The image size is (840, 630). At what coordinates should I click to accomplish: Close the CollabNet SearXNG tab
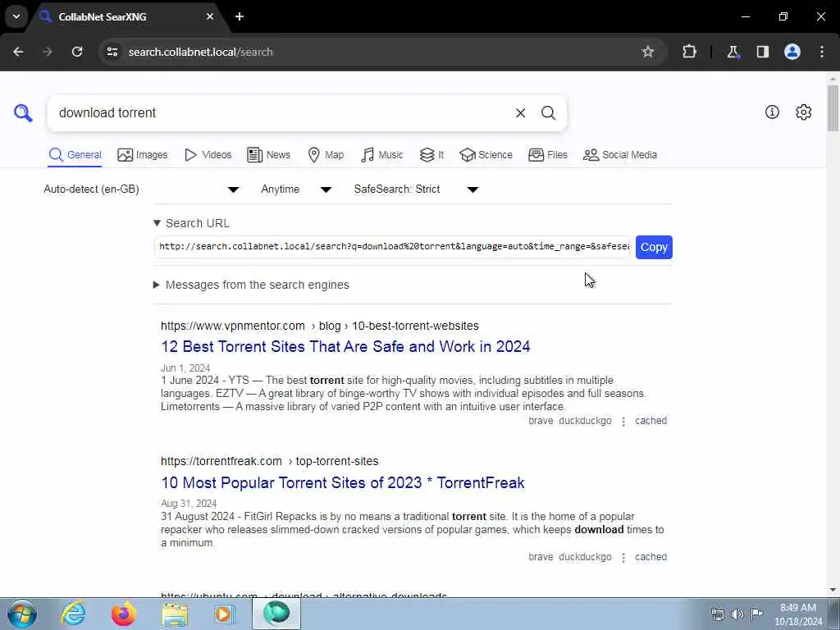click(x=210, y=16)
